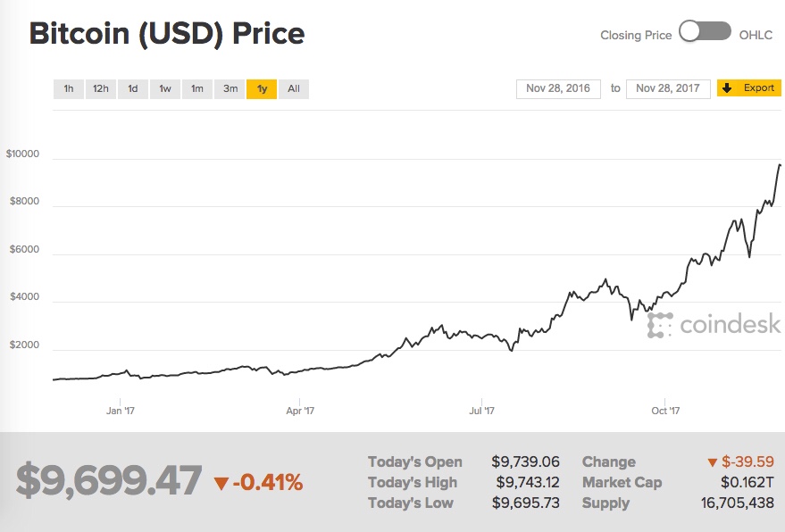Viewport: 785px width, 532px height.
Task: Click the highlighted 1y range button
Action: (x=262, y=88)
